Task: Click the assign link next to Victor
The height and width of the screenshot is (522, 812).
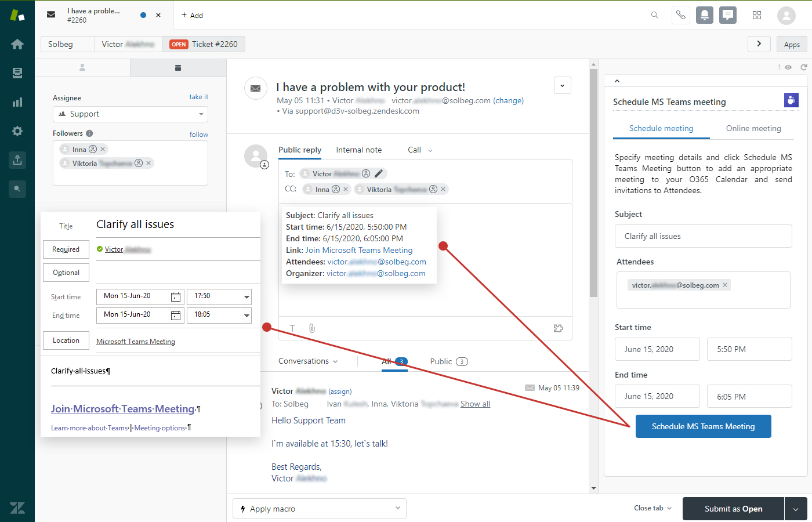Action: click(x=340, y=391)
